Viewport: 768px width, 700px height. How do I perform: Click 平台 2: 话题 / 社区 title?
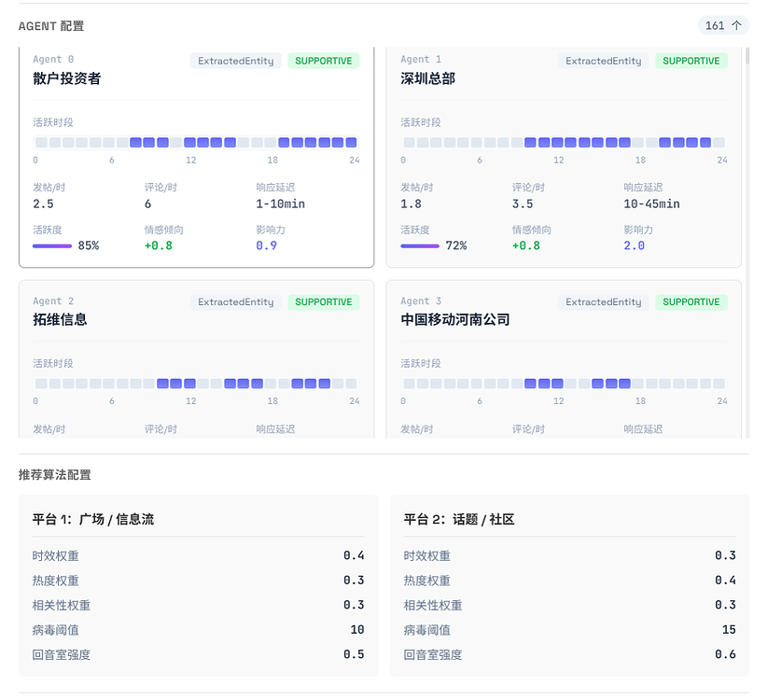coord(459,519)
